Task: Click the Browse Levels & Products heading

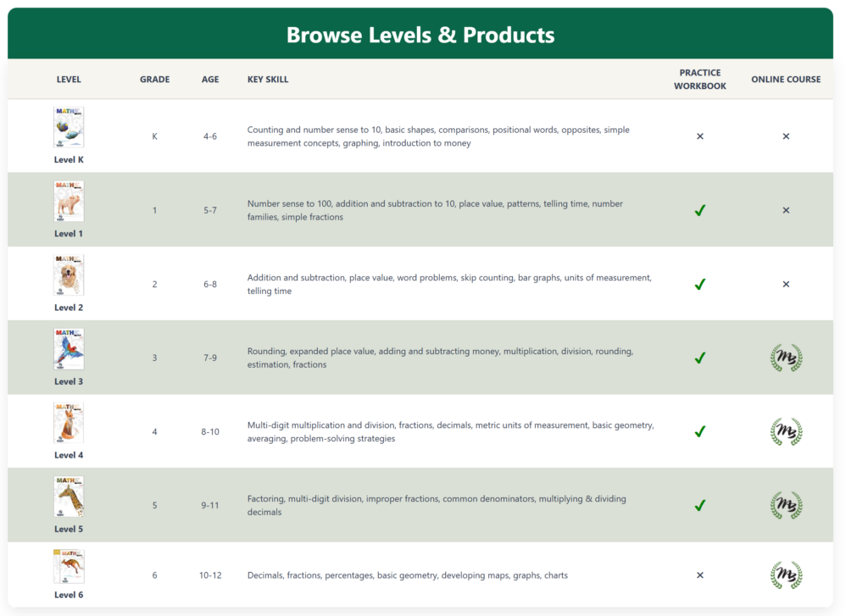Action: [x=420, y=35]
